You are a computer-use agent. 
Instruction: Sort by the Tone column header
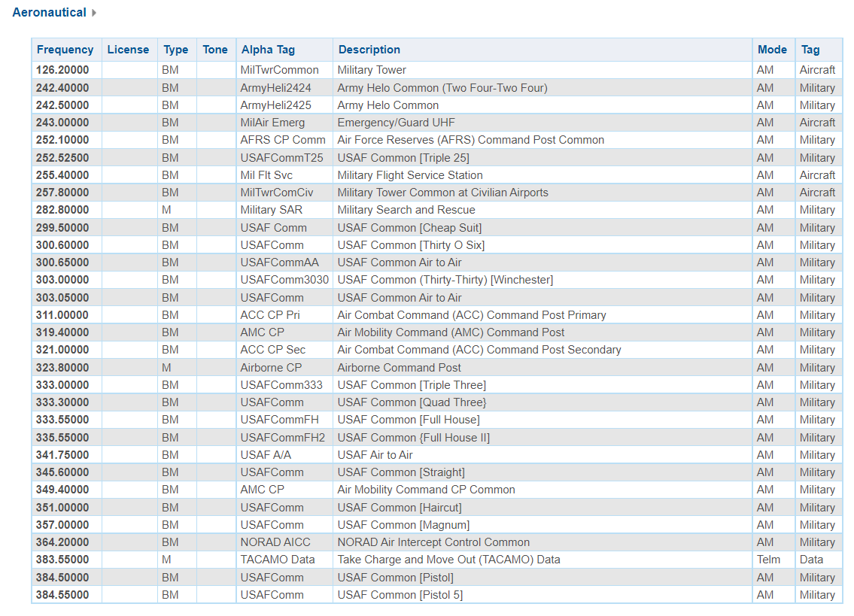215,50
